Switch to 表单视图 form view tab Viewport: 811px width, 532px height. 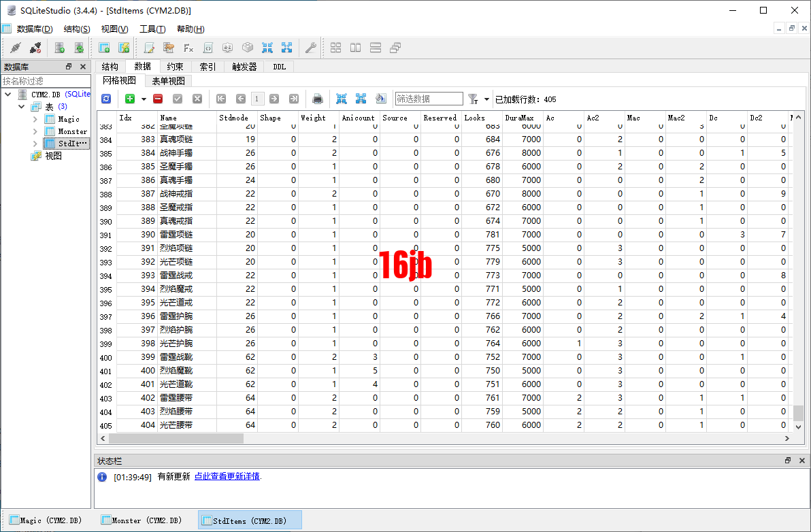168,81
